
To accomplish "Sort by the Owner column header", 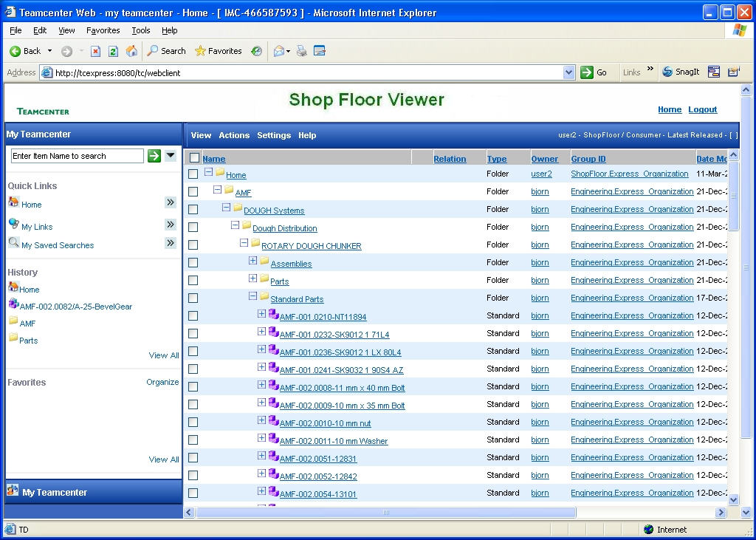I will point(544,159).
